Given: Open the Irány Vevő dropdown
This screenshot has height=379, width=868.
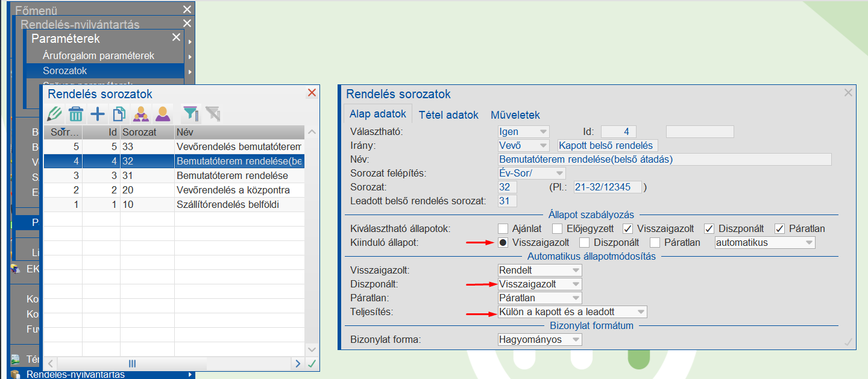Looking at the screenshot, I should coord(523,145).
